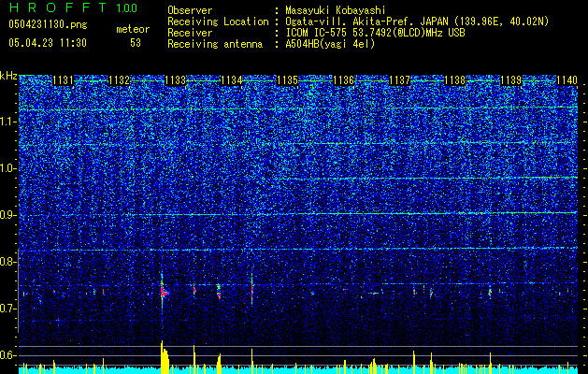Click the 'Observer' field label
This screenshot has height=374, width=588.
pyautogui.click(x=190, y=10)
